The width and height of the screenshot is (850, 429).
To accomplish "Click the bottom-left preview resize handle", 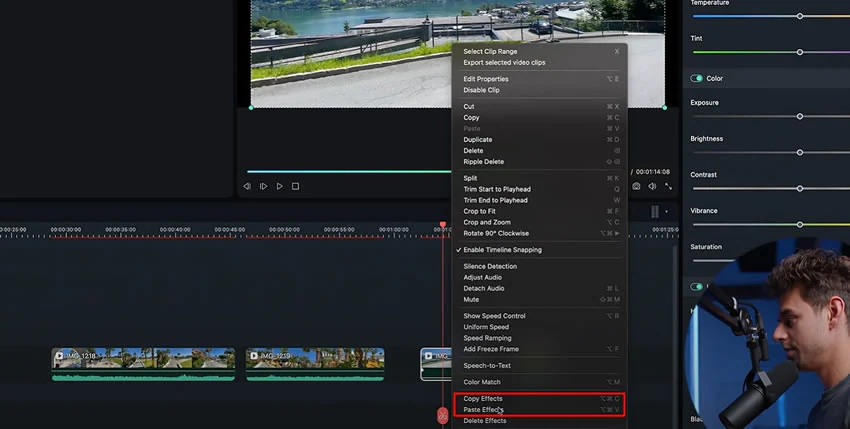I will click(x=251, y=108).
